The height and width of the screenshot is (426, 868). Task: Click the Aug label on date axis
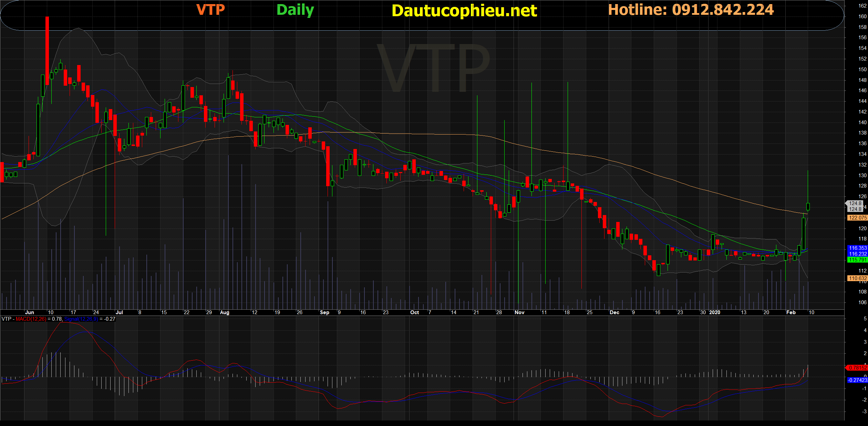(x=225, y=312)
